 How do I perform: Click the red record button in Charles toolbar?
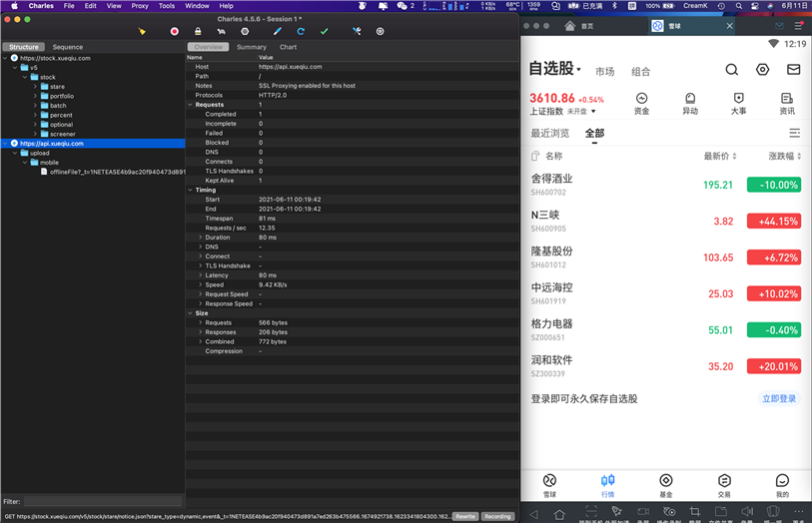coord(175,32)
